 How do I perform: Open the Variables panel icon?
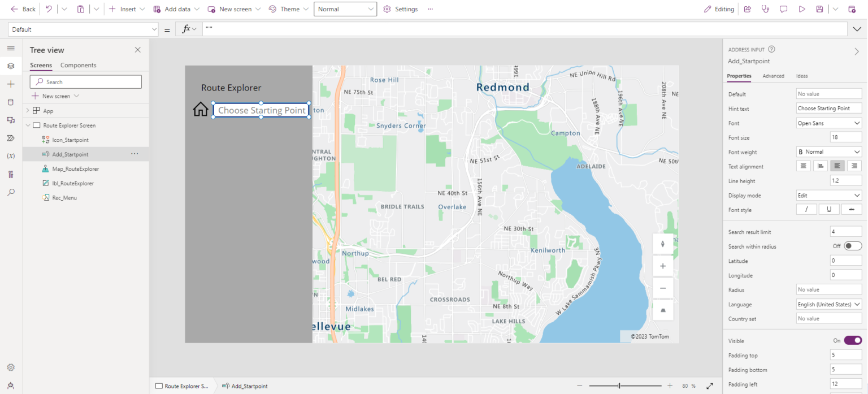click(x=11, y=156)
